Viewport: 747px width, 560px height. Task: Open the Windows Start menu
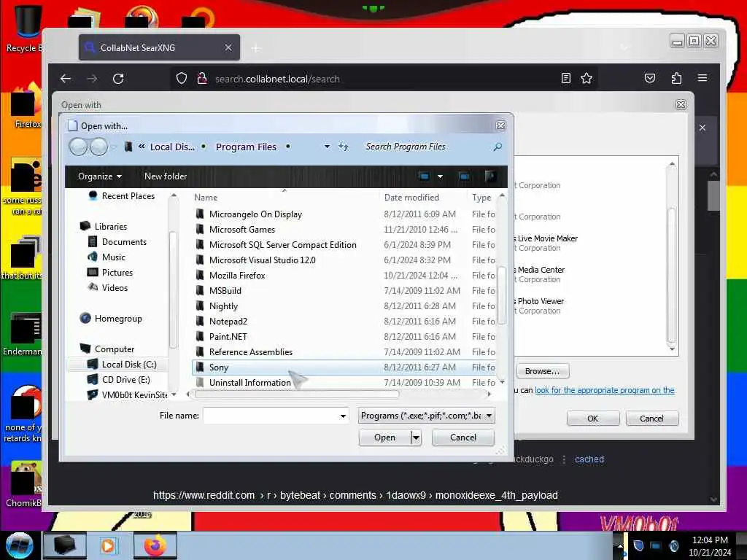[19, 545]
